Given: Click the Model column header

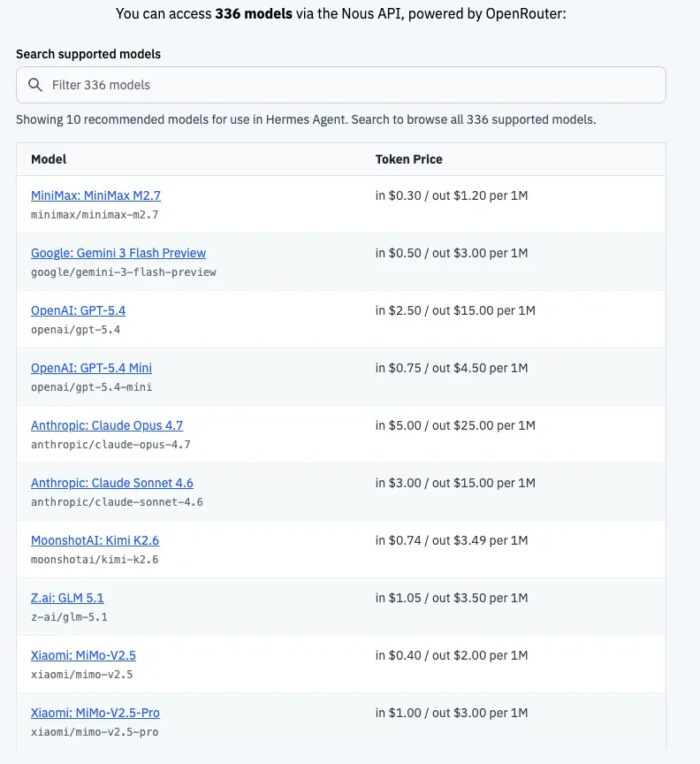Looking at the screenshot, I should 49,159.
